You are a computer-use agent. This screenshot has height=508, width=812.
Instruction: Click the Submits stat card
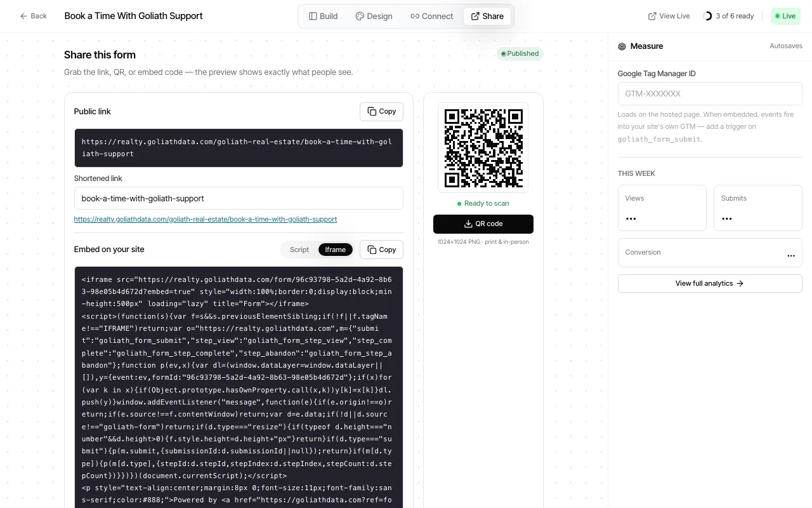point(758,208)
